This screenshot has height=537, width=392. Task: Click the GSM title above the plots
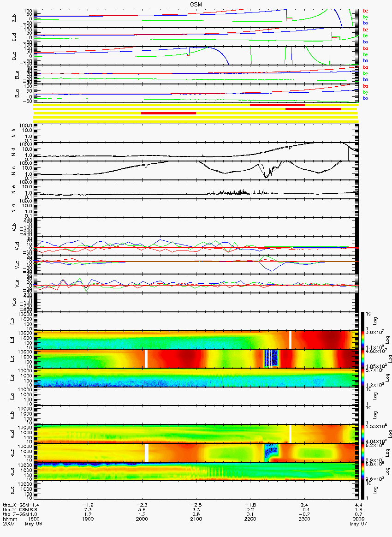click(x=196, y=4)
